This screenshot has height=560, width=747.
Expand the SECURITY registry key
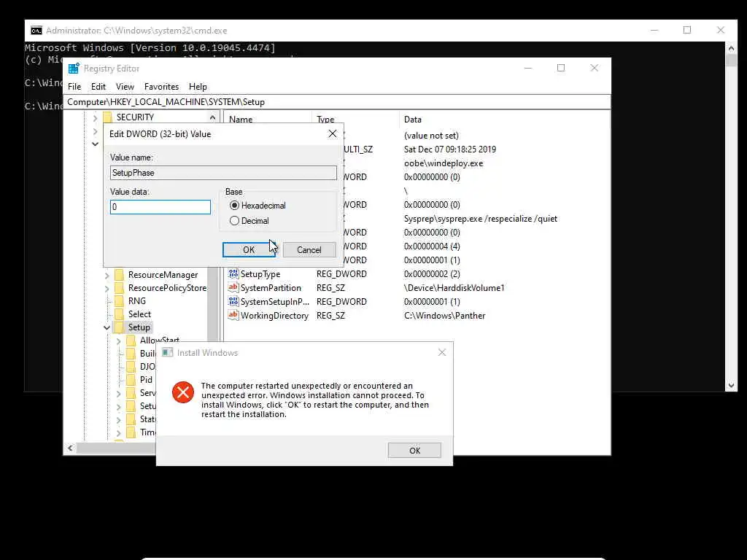(96, 117)
